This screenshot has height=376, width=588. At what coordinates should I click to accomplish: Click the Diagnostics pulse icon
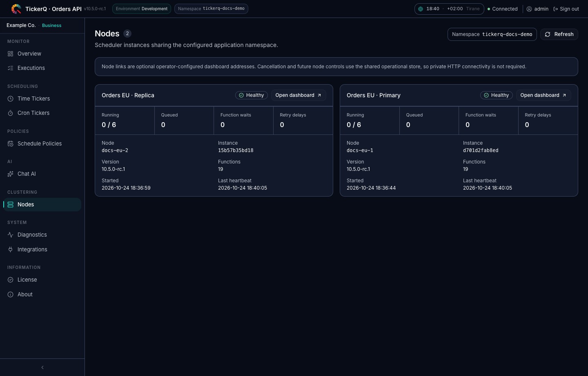(11, 235)
